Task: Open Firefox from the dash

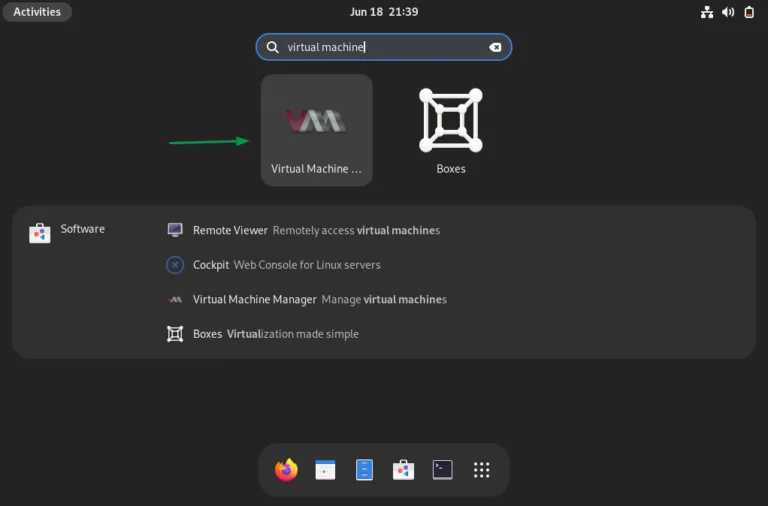Action: pos(286,470)
